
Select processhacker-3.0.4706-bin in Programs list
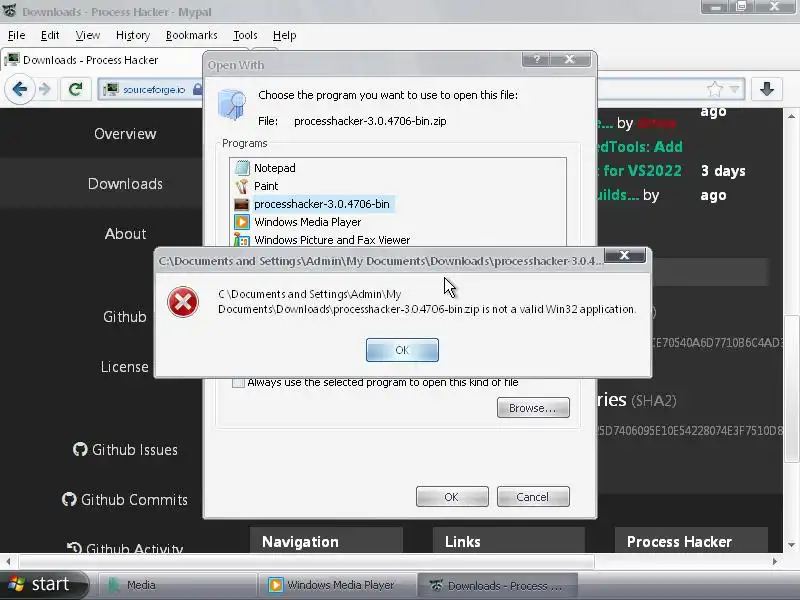pyautogui.click(x=322, y=204)
